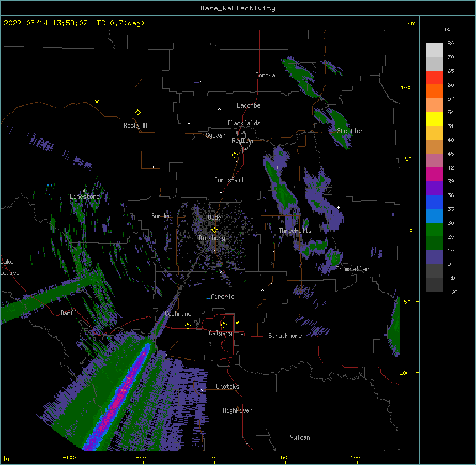Pick the slate-purple 0-10 dBZ legend swatch
The height and width of the screenshot is (465, 476).
click(x=434, y=257)
